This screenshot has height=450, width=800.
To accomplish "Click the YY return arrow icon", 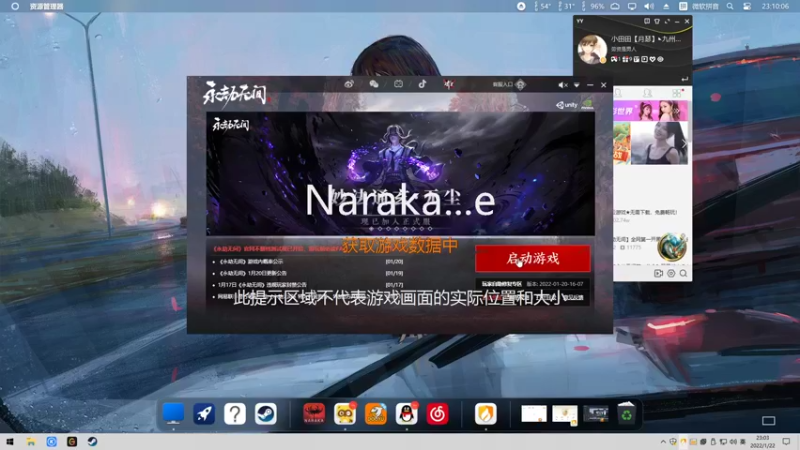I will (x=684, y=79).
